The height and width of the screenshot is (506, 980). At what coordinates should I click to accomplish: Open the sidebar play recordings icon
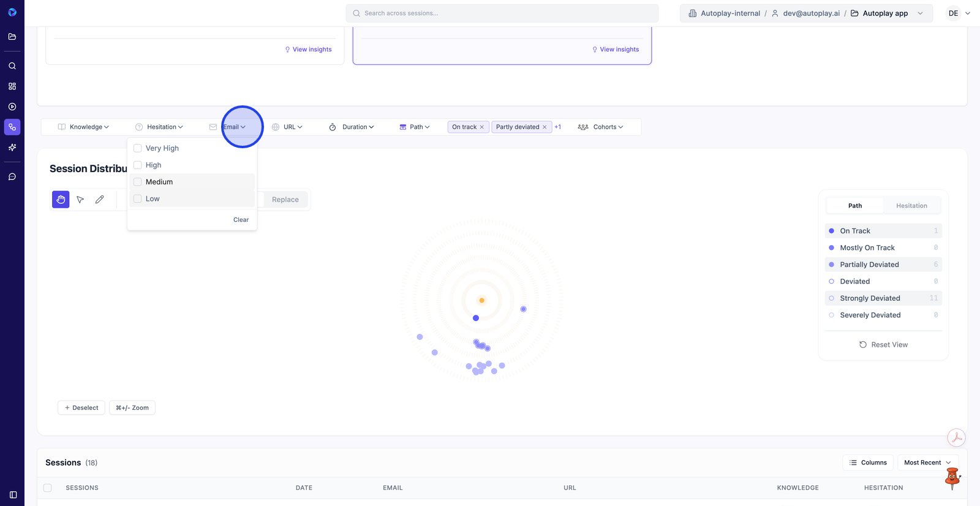click(12, 107)
